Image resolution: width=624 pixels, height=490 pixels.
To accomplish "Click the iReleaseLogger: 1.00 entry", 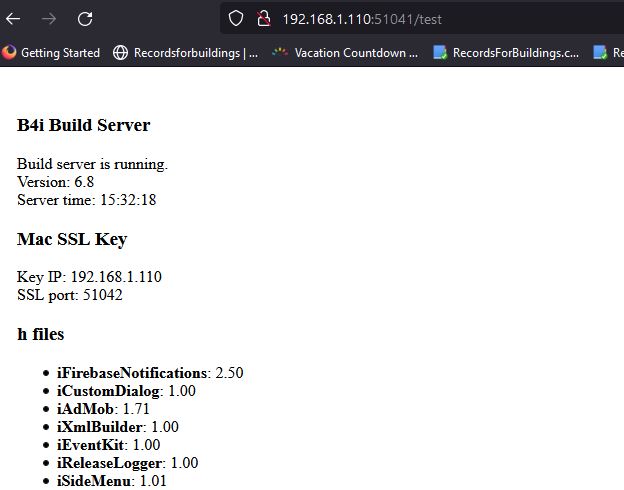I will (127, 463).
